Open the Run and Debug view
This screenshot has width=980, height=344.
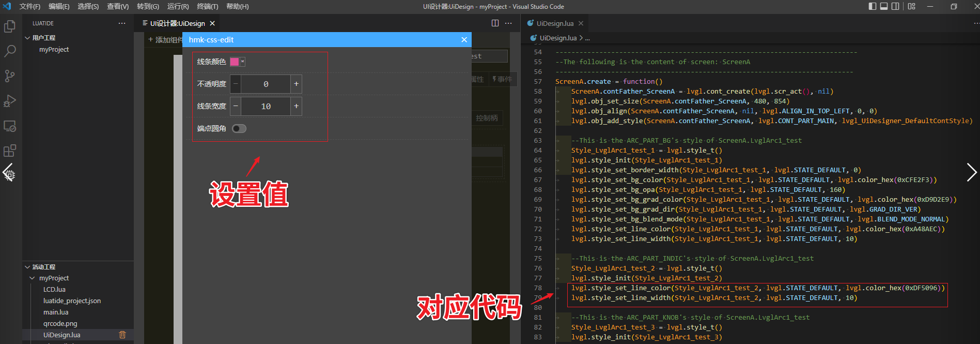pyautogui.click(x=10, y=101)
